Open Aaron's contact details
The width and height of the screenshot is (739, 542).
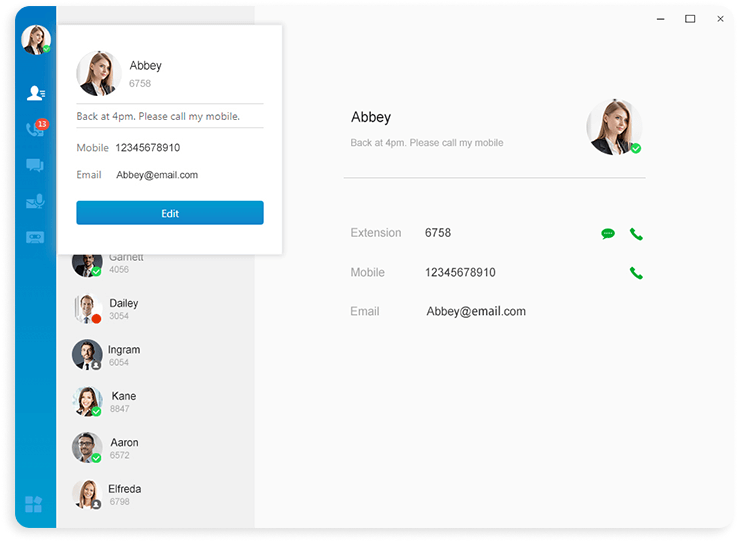[123, 448]
